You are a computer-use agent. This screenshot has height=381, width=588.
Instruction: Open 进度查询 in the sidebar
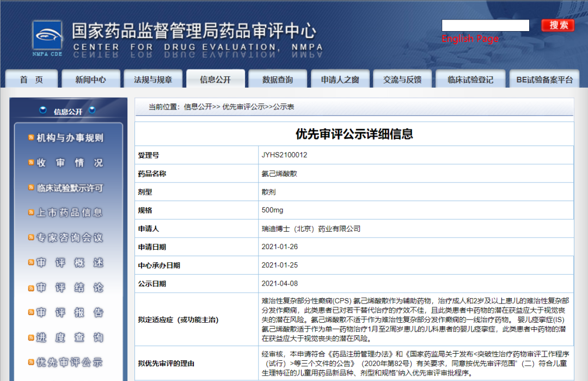click(70, 337)
